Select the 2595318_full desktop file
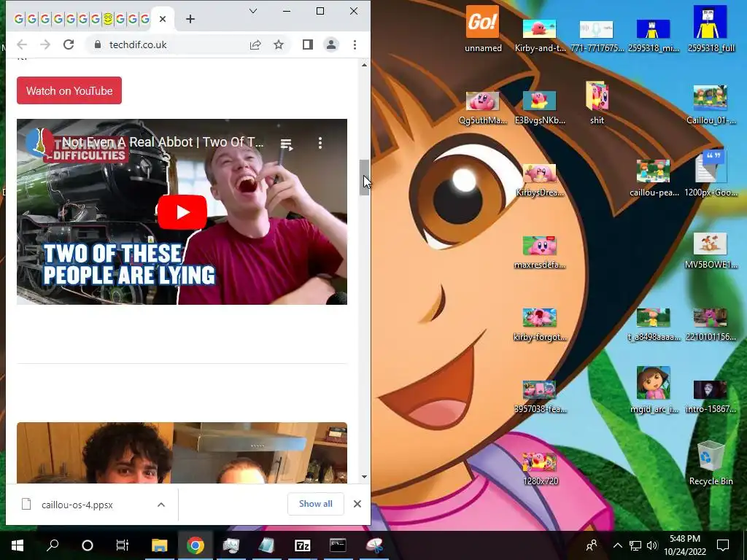The height and width of the screenshot is (560, 747). coord(711,29)
